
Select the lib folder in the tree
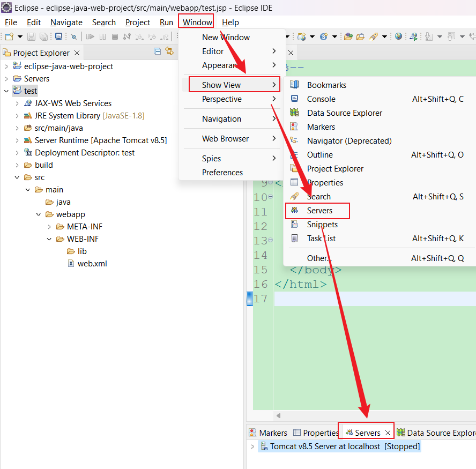click(x=82, y=251)
